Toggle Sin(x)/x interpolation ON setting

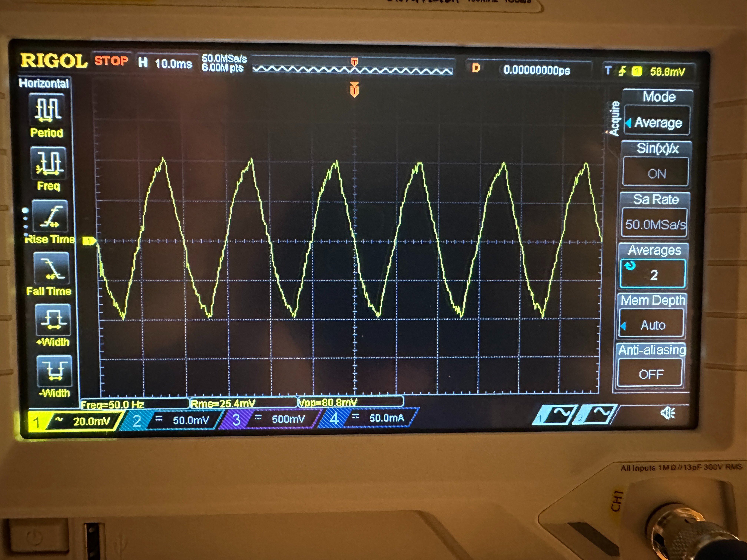656,173
